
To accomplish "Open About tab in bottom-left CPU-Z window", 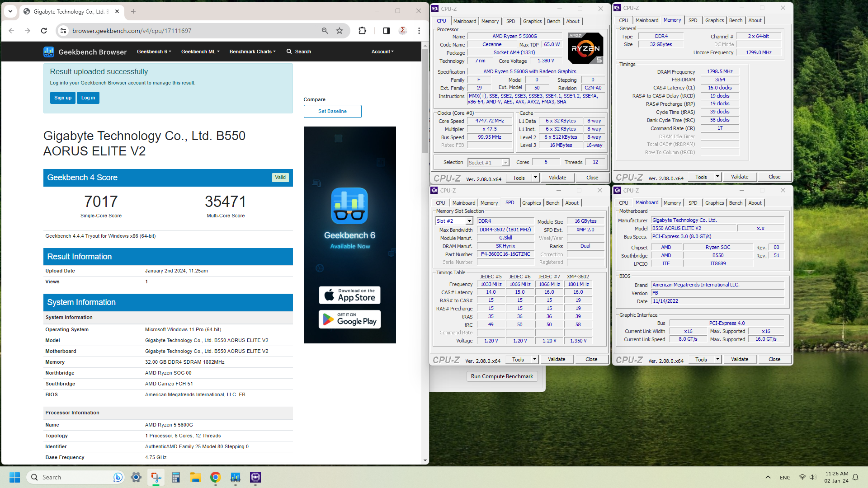I will 572,203.
